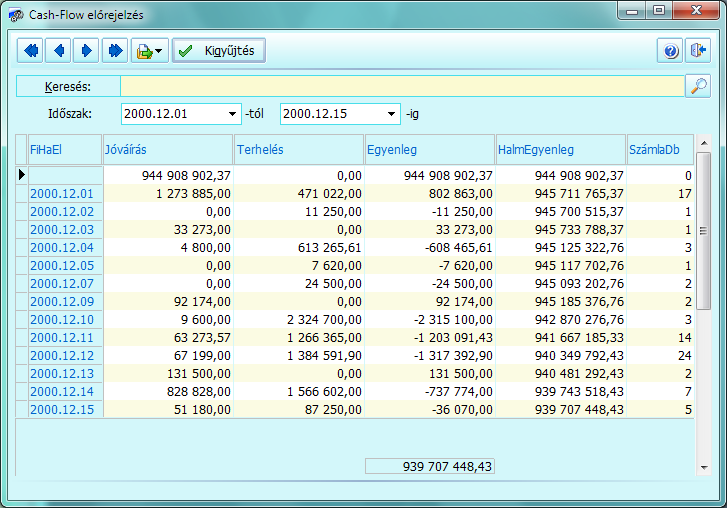Screen dimensions: 727x509
Task: Open the print/export dropdown icon
Action: tap(149, 50)
